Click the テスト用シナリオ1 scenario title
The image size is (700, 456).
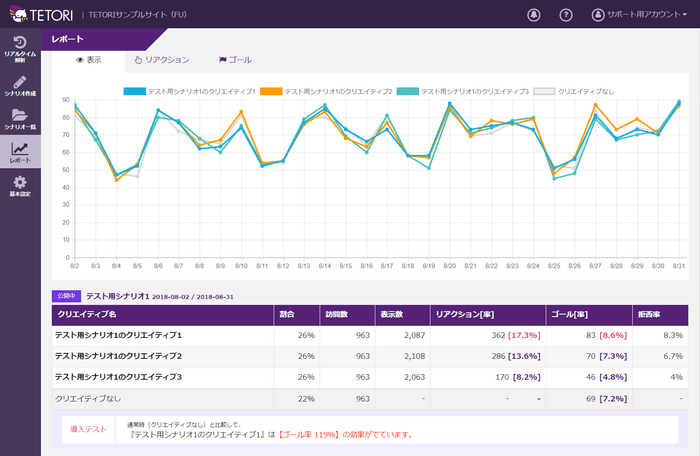click(117, 296)
